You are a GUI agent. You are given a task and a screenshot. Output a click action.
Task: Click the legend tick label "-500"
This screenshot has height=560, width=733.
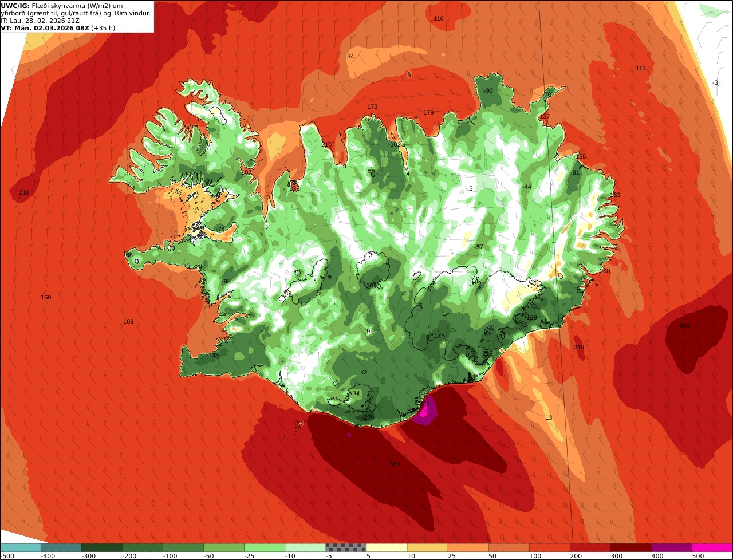(x=7, y=556)
